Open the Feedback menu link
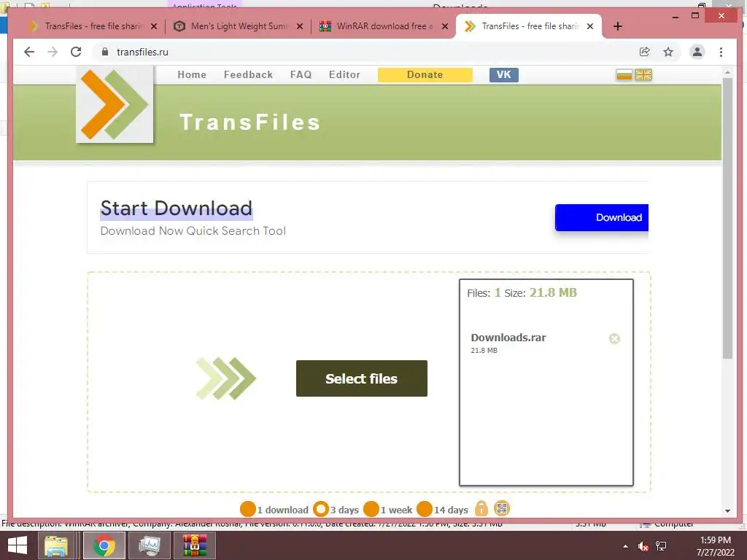 [248, 75]
